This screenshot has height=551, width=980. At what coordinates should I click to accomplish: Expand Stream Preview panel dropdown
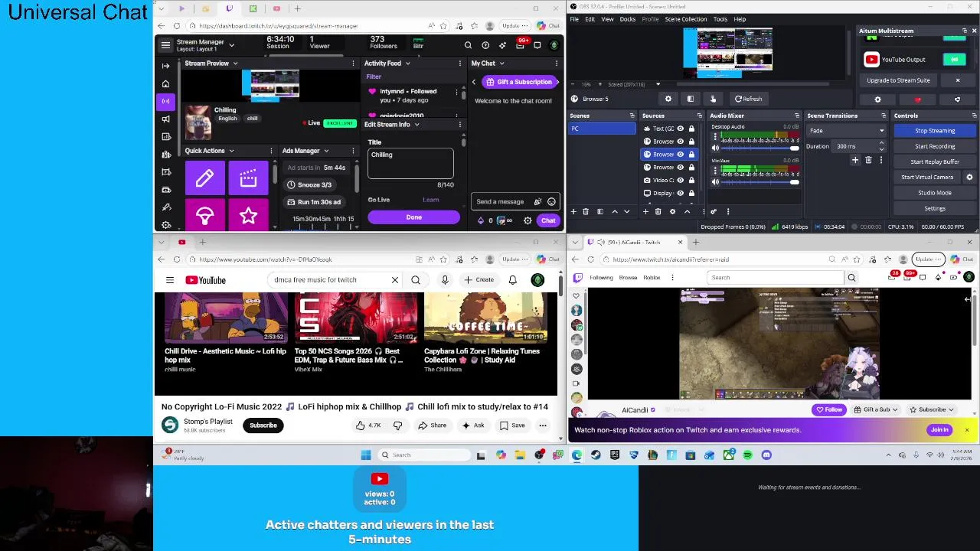point(235,64)
